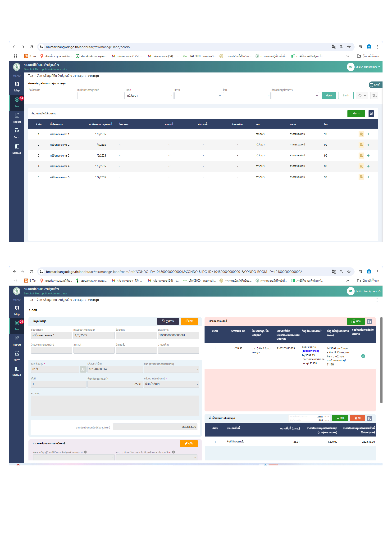Click the Excel export icon beside เพิ่ม
The image size is (392, 554).
371,113
